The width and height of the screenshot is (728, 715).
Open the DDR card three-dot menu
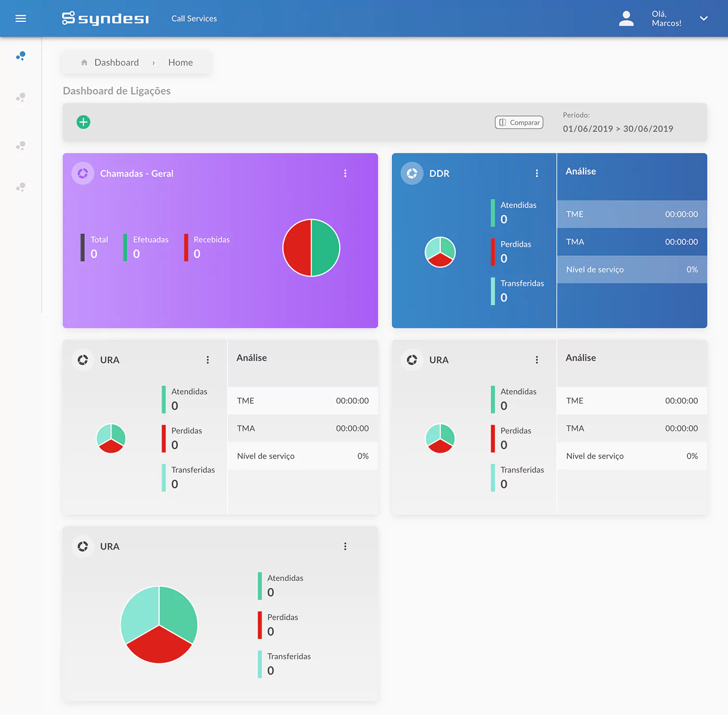(537, 174)
